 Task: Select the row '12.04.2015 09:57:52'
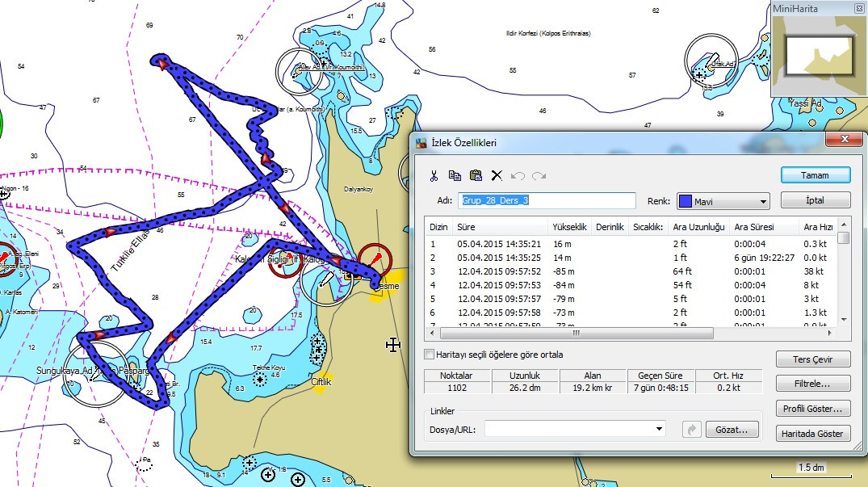(x=631, y=271)
